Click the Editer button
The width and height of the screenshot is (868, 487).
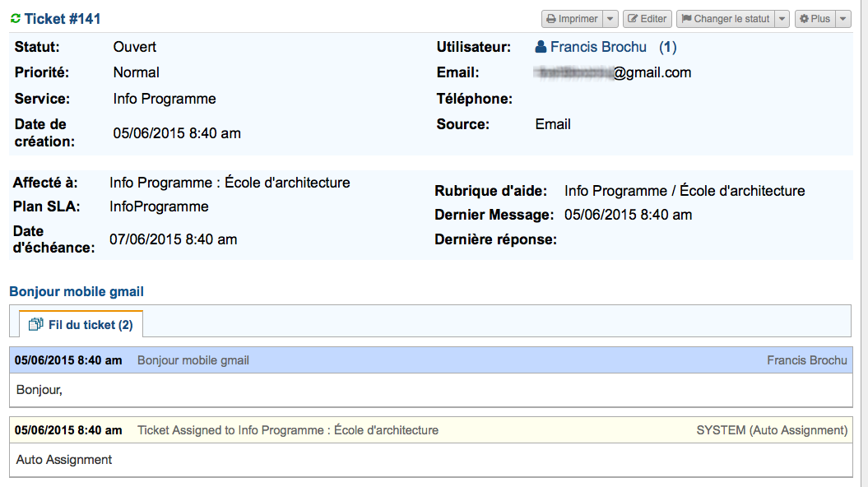click(648, 19)
